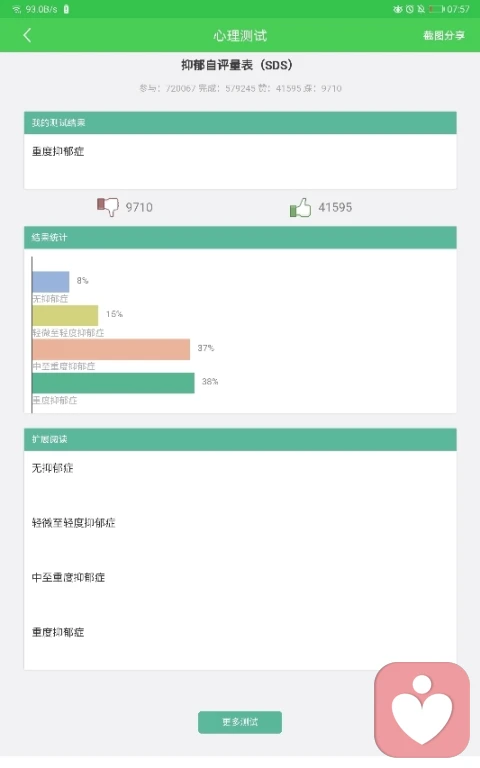
Task: Open 无抑郁症 extended reading entry
Action: point(52,468)
